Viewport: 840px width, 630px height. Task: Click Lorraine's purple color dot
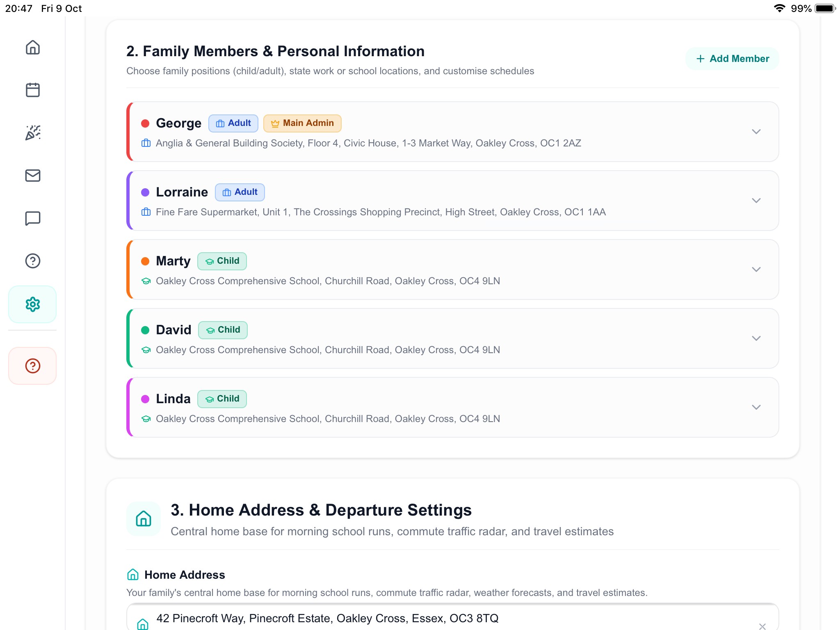(145, 192)
